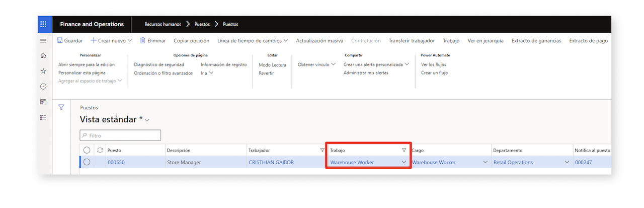This screenshot has height=208, width=644.
Task: Click Actualización masiva
Action: pyautogui.click(x=319, y=41)
